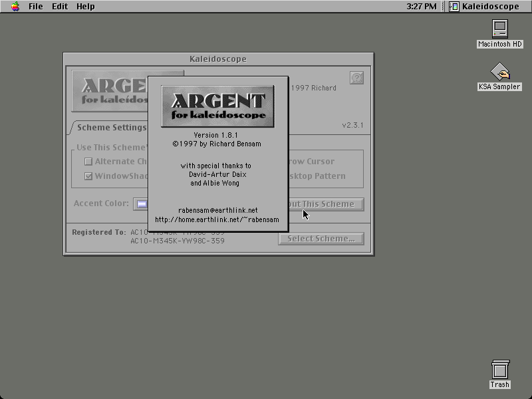Toggle the Alternate checkbox in Kaleidoscope window

pos(88,162)
